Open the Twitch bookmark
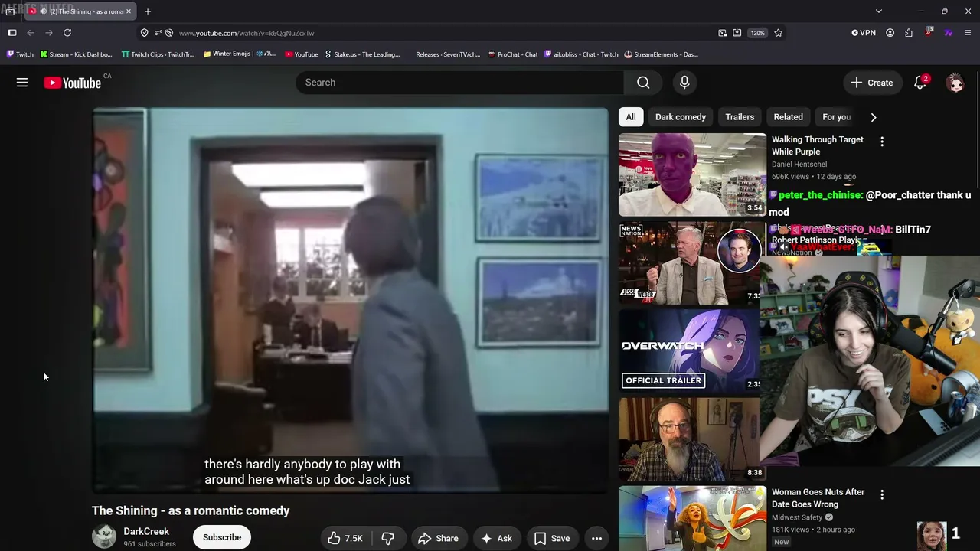 tap(21, 54)
